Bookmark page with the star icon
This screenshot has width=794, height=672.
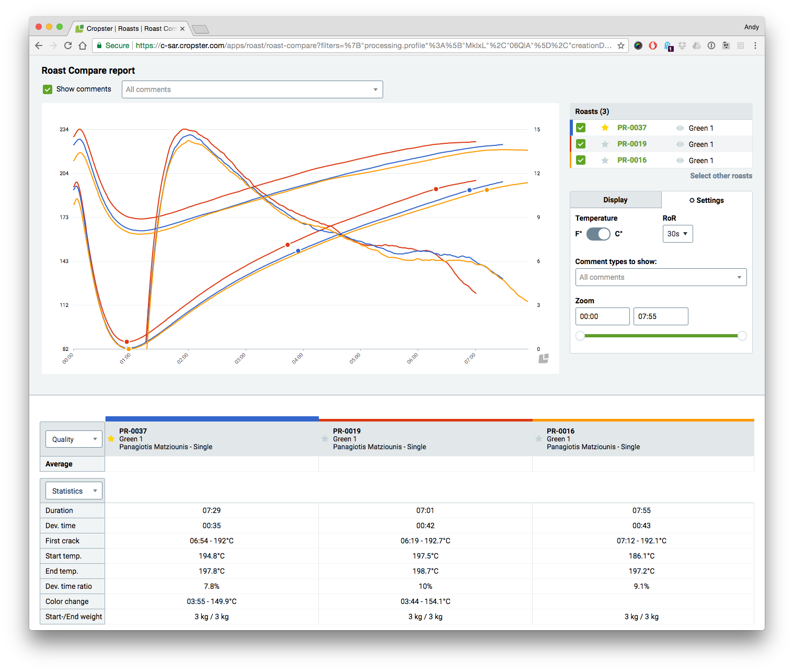(621, 45)
